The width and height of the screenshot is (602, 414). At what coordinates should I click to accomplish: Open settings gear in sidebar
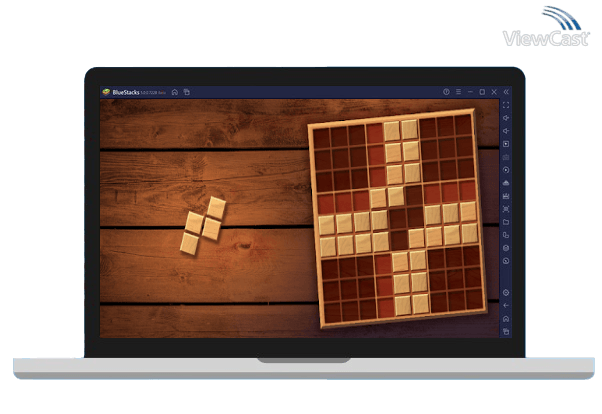(x=506, y=293)
